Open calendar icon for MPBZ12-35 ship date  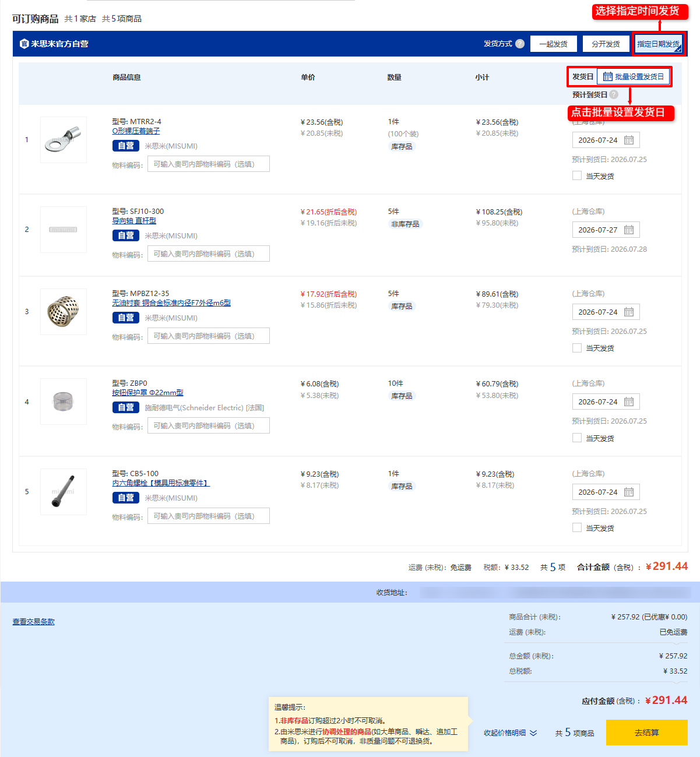pyautogui.click(x=629, y=312)
